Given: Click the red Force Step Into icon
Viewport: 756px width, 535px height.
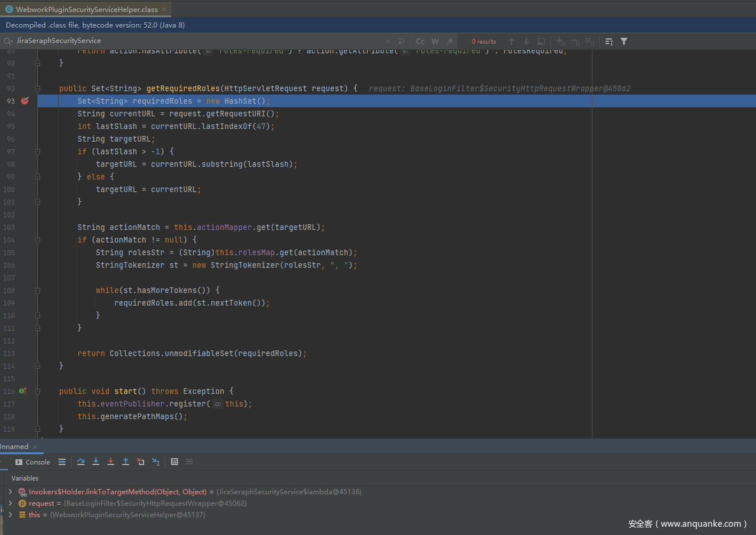Looking at the screenshot, I should [110, 462].
